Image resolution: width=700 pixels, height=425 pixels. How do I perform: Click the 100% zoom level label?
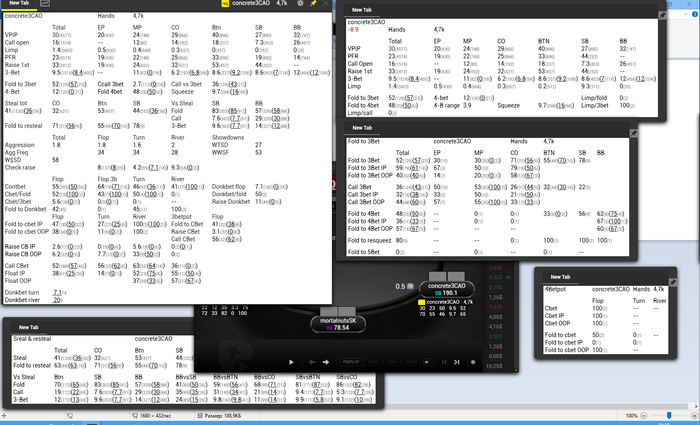[631, 416]
